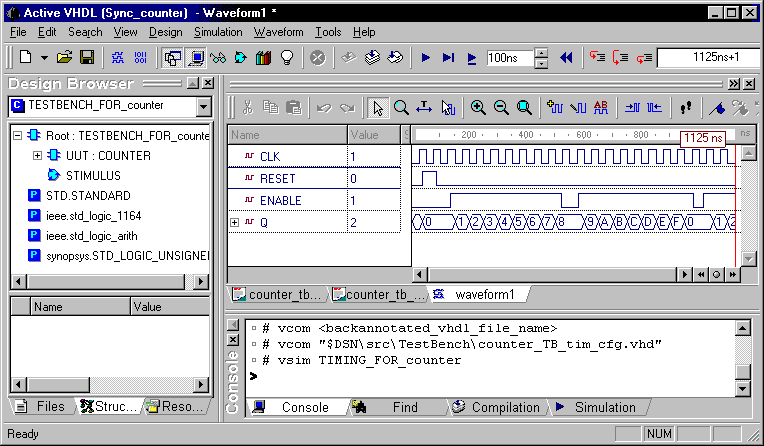Screen dimensions: 764x446
Task: Click the light bulb icon in toolbar
Action: point(286,58)
